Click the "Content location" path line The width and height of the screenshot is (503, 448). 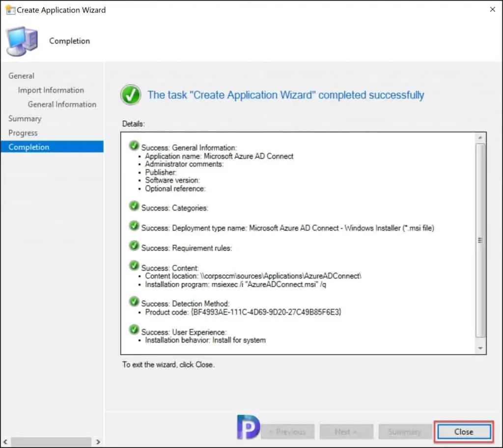point(253,276)
